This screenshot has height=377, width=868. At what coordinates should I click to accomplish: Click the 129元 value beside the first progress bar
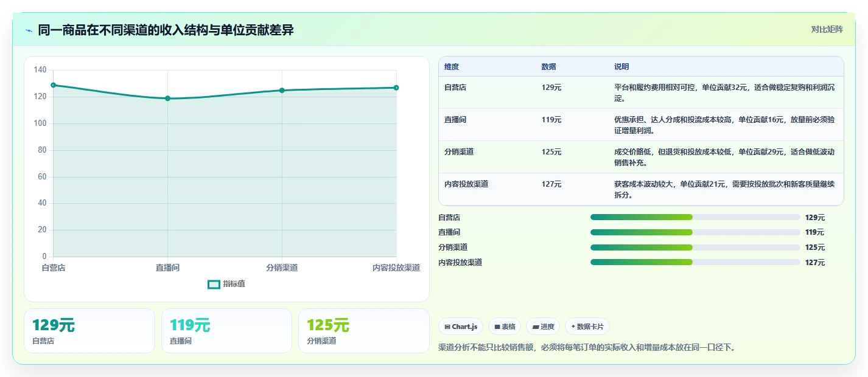pos(815,218)
